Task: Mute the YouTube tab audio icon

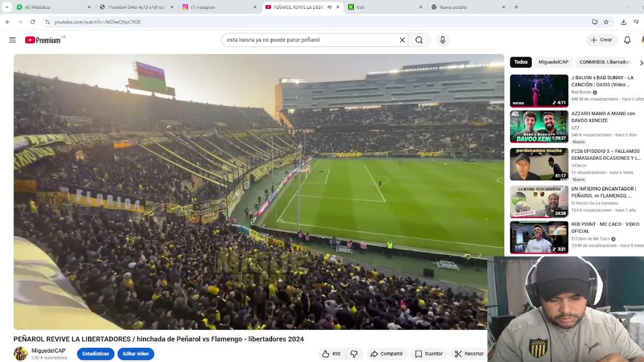Action: tap(329, 7)
